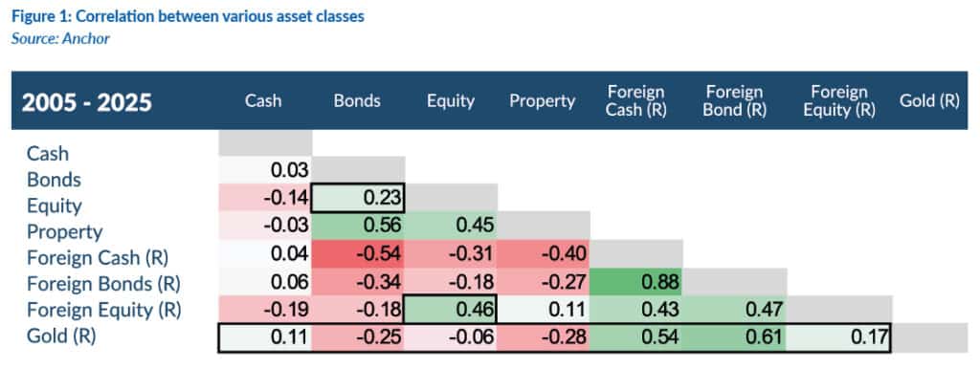Select the Cash column header
The width and height of the screenshot is (980, 368).
coord(263,101)
